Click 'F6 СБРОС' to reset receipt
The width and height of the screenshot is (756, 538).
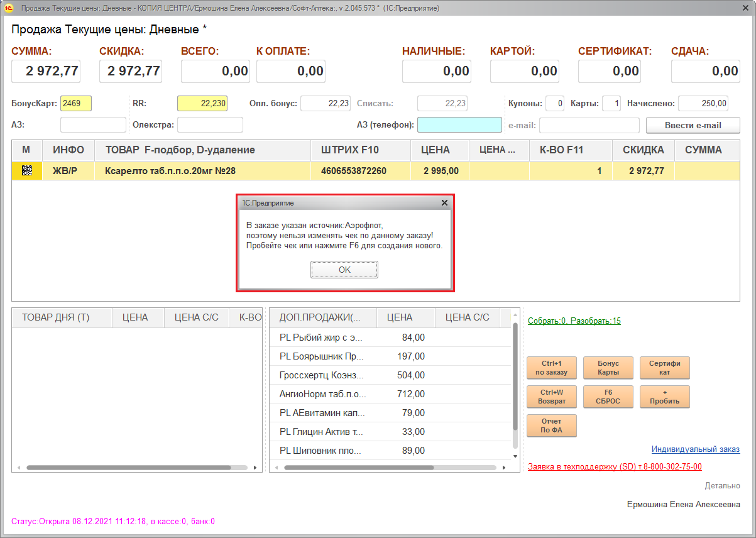coord(608,397)
